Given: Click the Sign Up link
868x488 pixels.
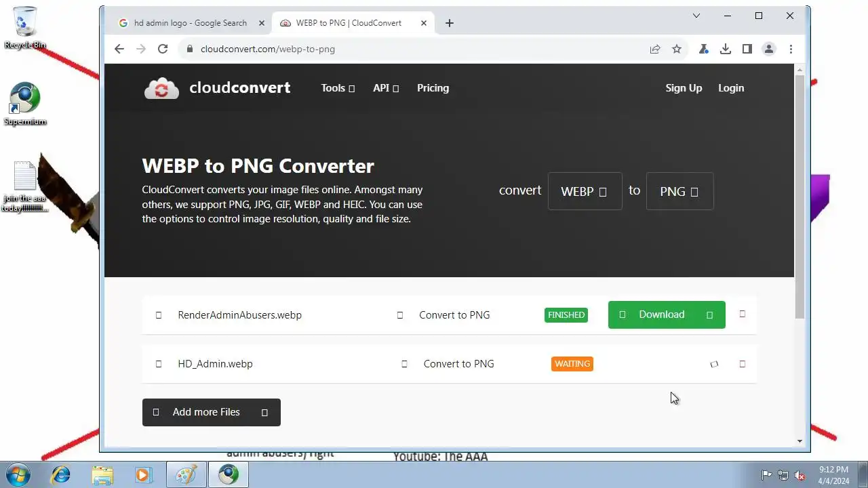Looking at the screenshot, I should (684, 88).
